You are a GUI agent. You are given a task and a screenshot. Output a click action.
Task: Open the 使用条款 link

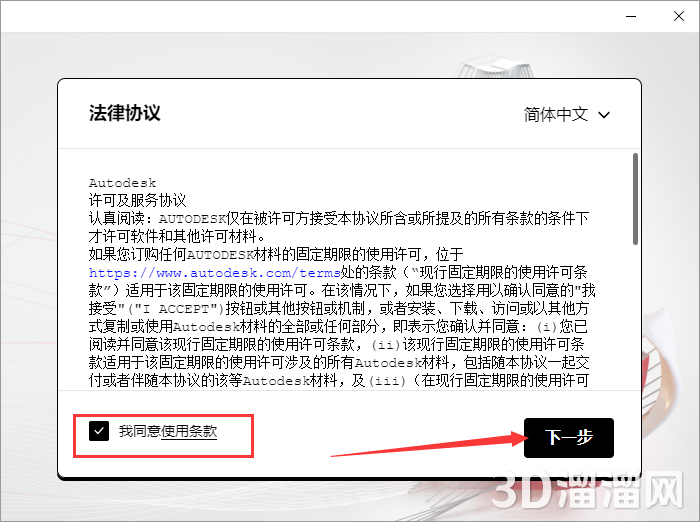point(189,431)
